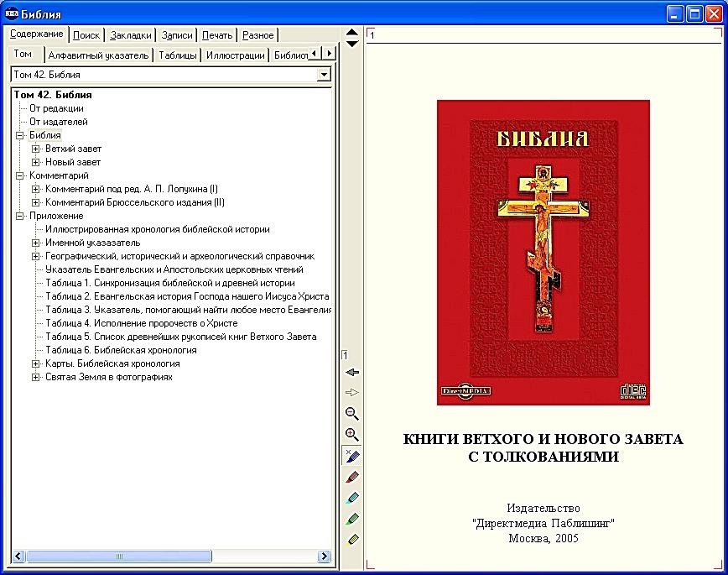Switch to the Содержание tab
This screenshot has width=728, height=575.
pyautogui.click(x=37, y=34)
